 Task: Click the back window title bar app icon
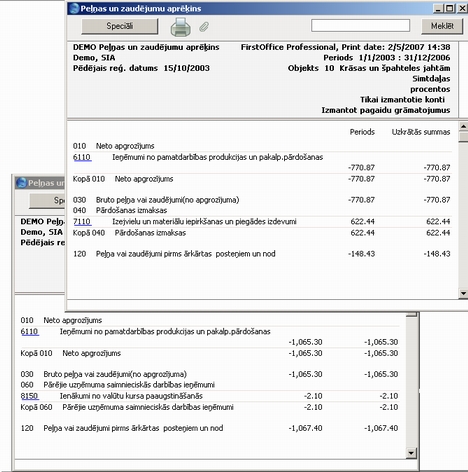[21, 183]
